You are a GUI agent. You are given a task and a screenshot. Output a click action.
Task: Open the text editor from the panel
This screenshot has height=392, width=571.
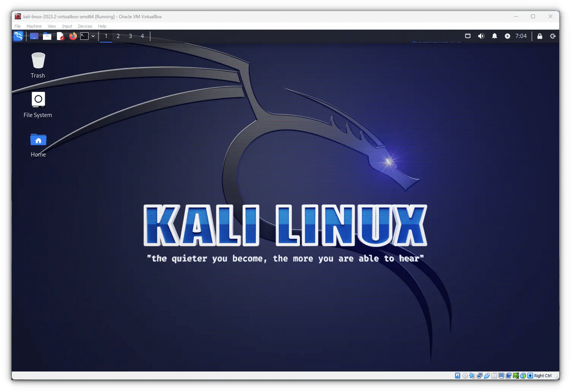[x=60, y=36]
